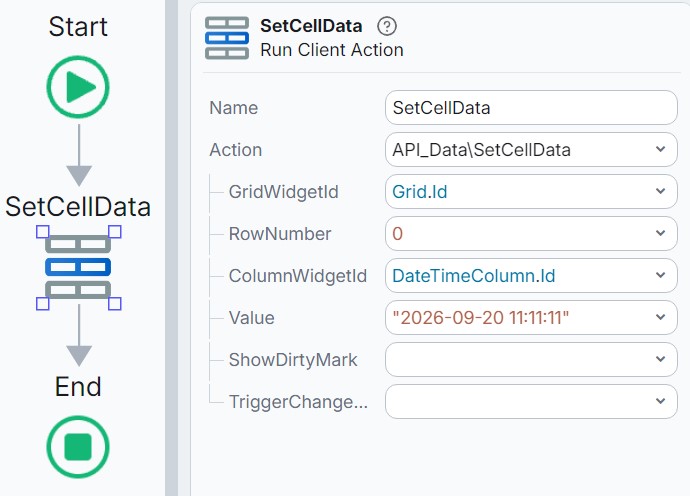
Task: Select the connector arrow from SetCellData to End
Action: click(x=79, y=335)
